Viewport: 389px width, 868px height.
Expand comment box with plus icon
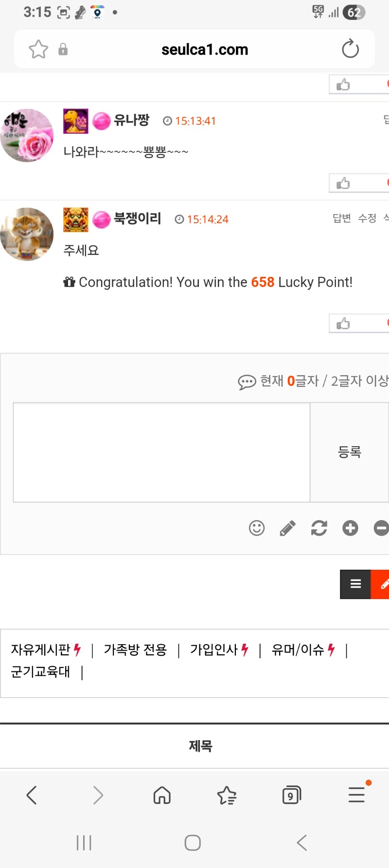pyautogui.click(x=350, y=528)
